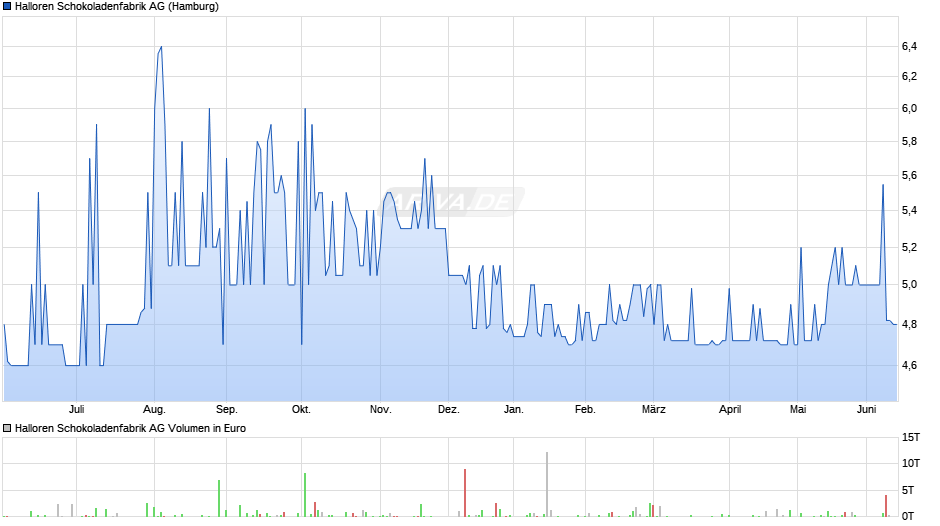The image size is (940, 526).
Task: Click the 'Dez.' month label
Action: pyautogui.click(x=448, y=410)
